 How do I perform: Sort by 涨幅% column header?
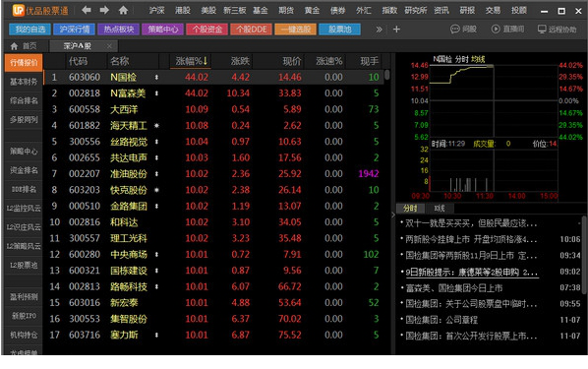pos(192,61)
